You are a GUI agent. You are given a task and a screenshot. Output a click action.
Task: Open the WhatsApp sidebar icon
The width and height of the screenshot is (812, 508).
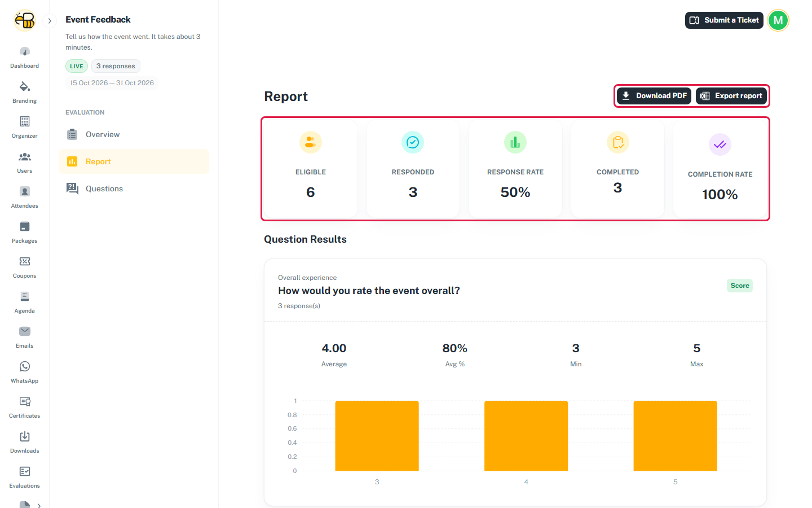click(25, 367)
